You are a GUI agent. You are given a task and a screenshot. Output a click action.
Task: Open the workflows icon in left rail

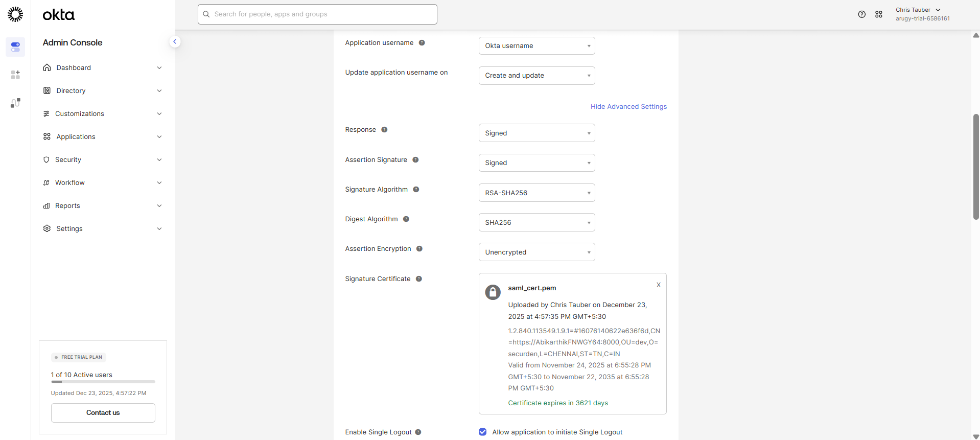point(15,103)
